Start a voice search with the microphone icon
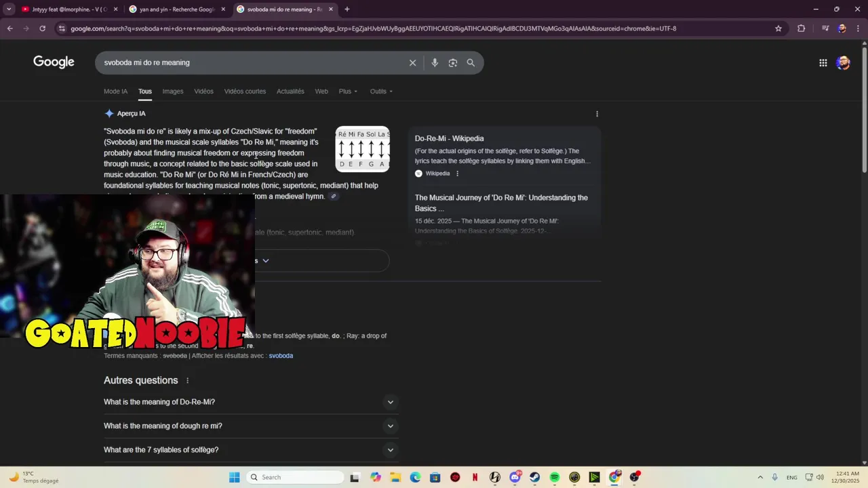The image size is (868, 488). tap(435, 62)
